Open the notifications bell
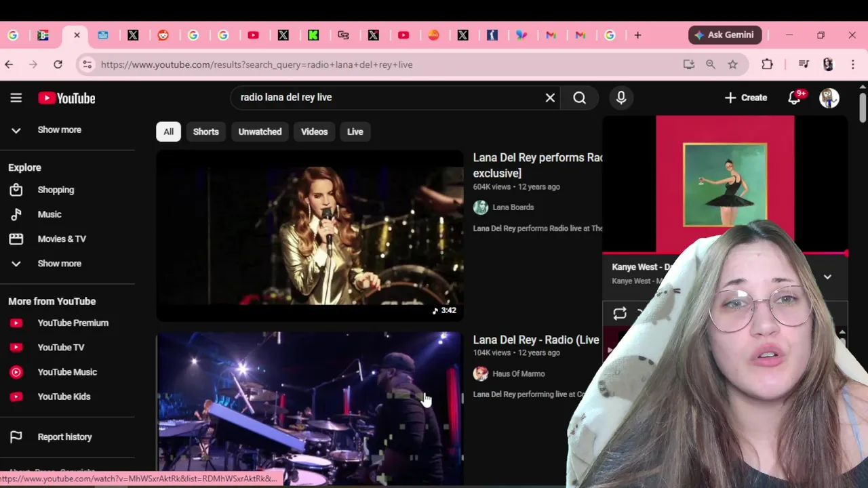The width and height of the screenshot is (868, 488). [x=795, y=98]
